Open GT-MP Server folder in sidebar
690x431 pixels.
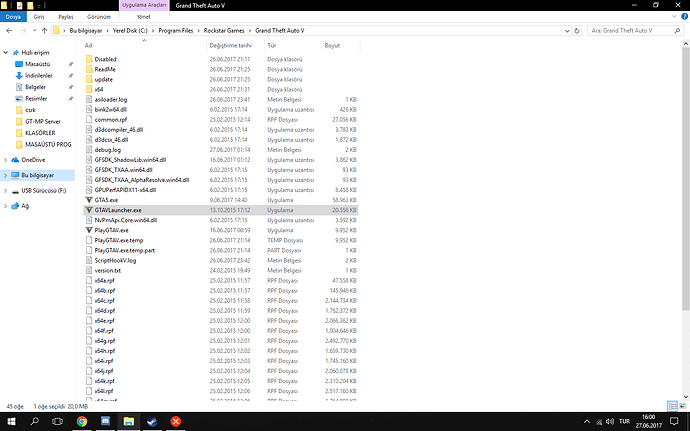click(x=43, y=121)
